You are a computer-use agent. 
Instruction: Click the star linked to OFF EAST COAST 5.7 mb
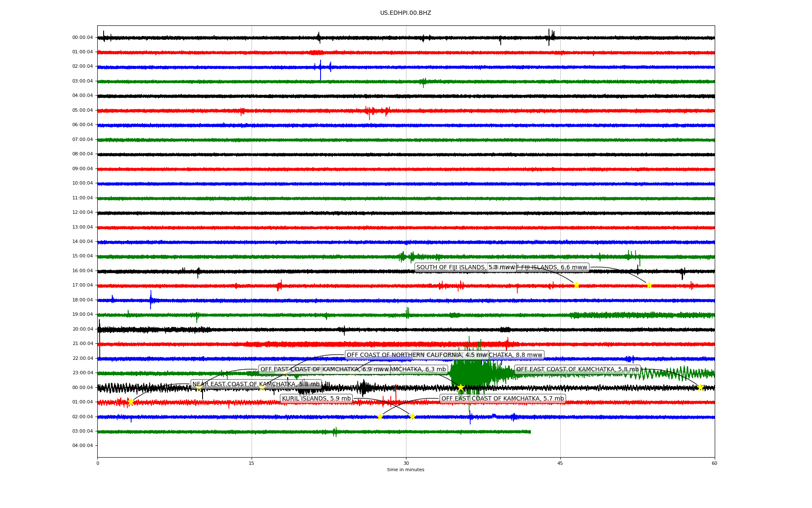pyautogui.click(x=380, y=417)
